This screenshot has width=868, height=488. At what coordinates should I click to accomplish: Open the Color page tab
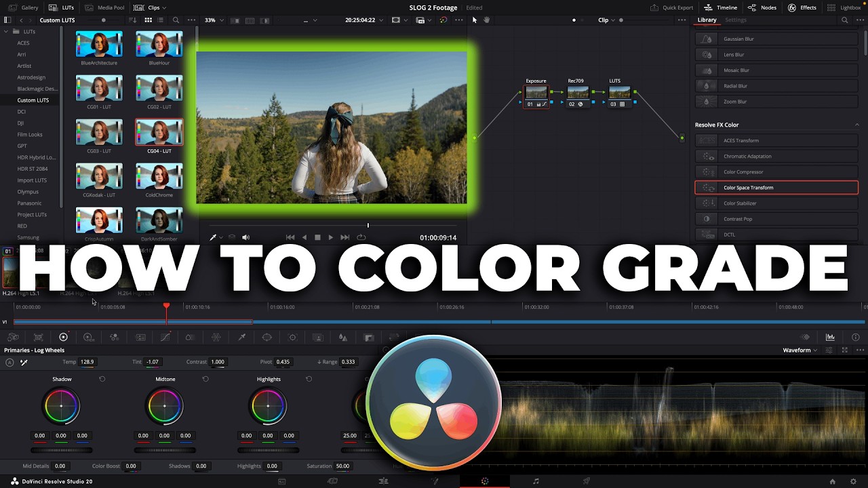pos(485,481)
